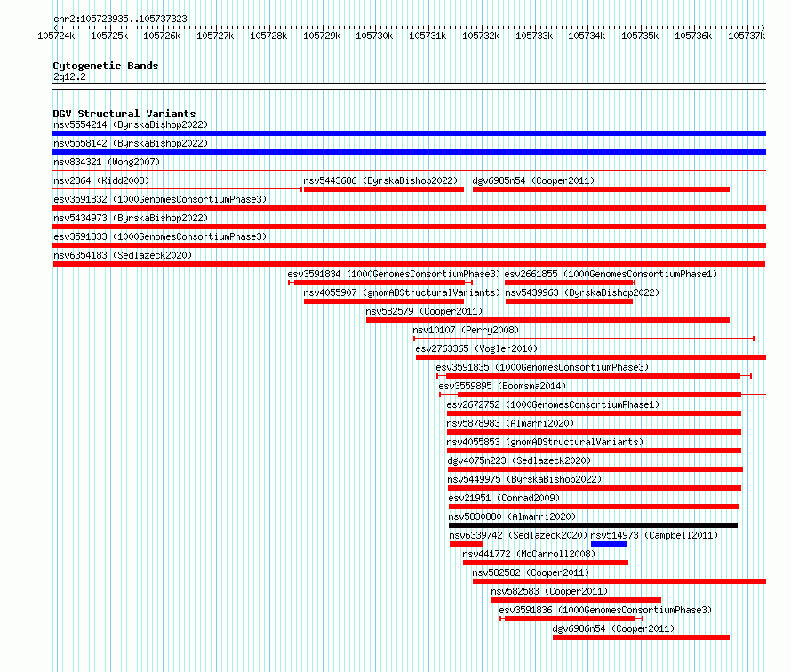This screenshot has height=672, width=791.
Task: Click esv2672752 (1000GenomesConsortiumPhase1) label
Action: pos(553,404)
